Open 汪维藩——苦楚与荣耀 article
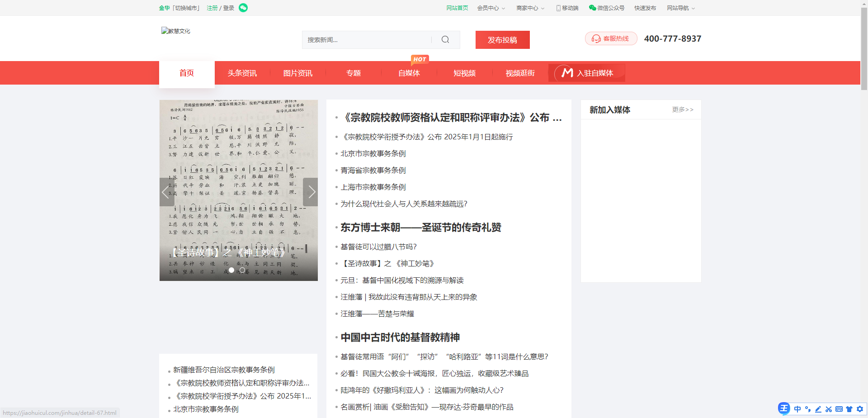 coord(377,313)
